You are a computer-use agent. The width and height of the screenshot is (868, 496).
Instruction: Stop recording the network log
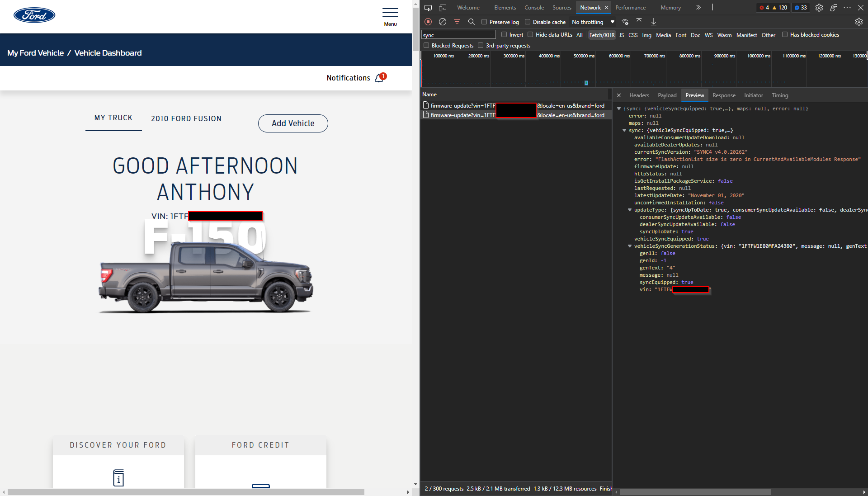tap(428, 22)
